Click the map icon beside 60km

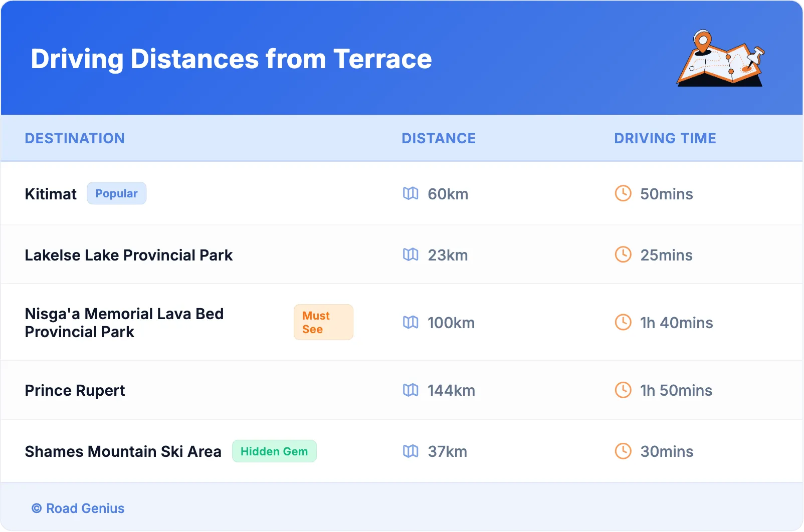pyautogui.click(x=411, y=193)
